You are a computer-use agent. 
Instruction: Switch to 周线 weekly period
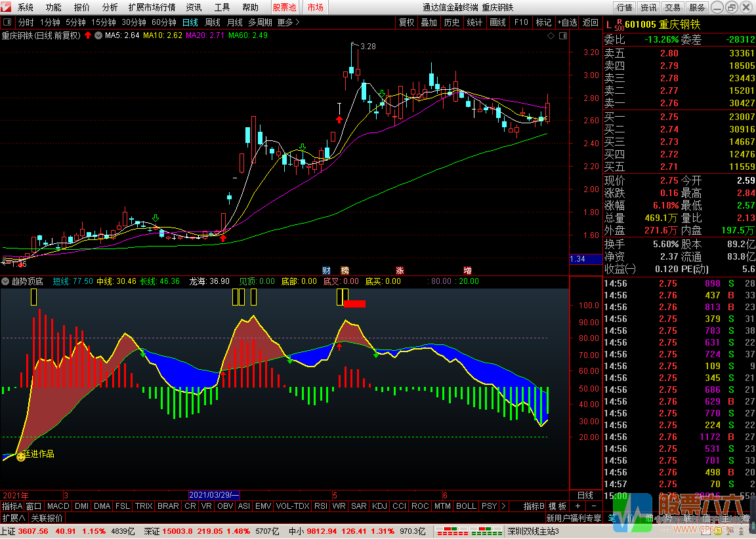pos(212,22)
